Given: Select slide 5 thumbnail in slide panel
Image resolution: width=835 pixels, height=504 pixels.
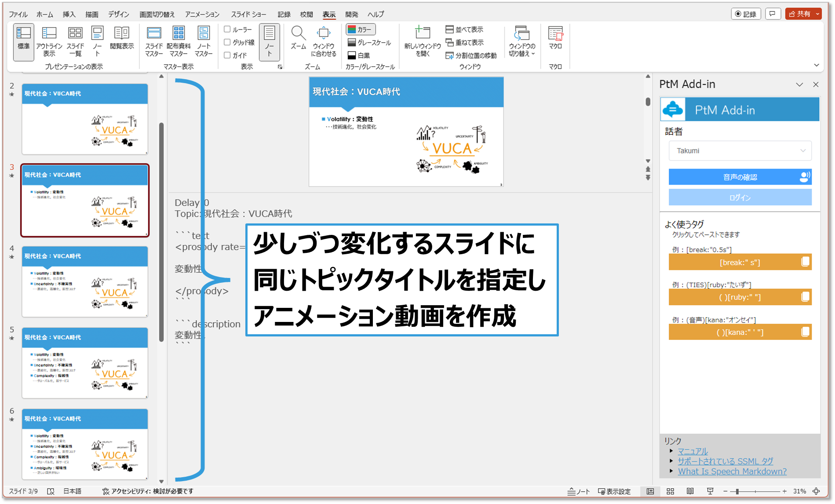Looking at the screenshot, I should (x=85, y=363).
